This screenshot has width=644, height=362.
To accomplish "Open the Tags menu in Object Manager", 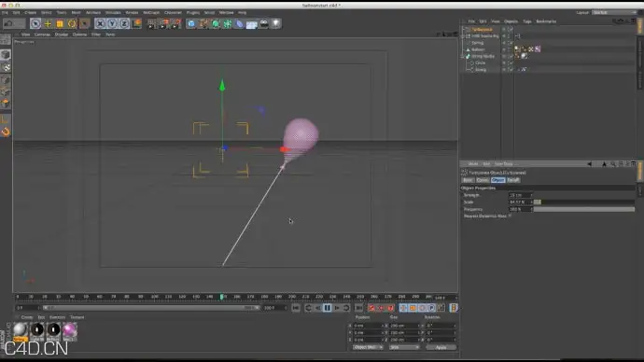I will [527, 21].
